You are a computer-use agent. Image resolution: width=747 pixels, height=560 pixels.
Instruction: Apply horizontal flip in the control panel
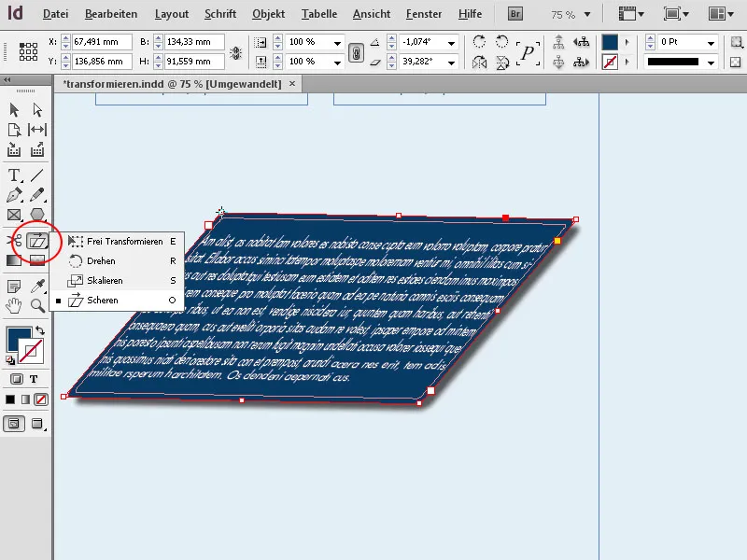(x=478, y=63)
